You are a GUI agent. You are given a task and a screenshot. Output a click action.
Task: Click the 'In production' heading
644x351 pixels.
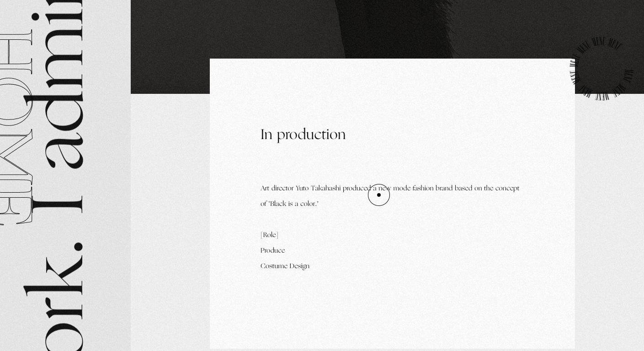click(303, 135)
